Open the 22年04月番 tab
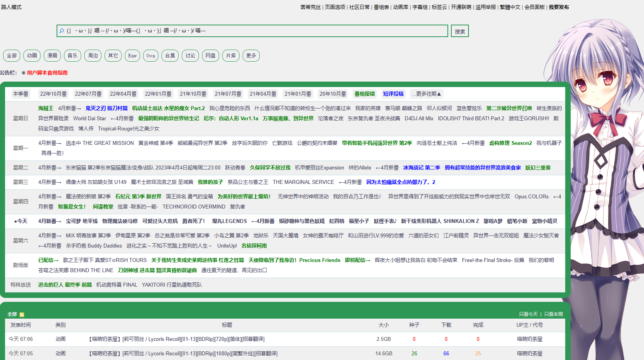The width and height of the screenshot is (644, 360). point(123,94)
